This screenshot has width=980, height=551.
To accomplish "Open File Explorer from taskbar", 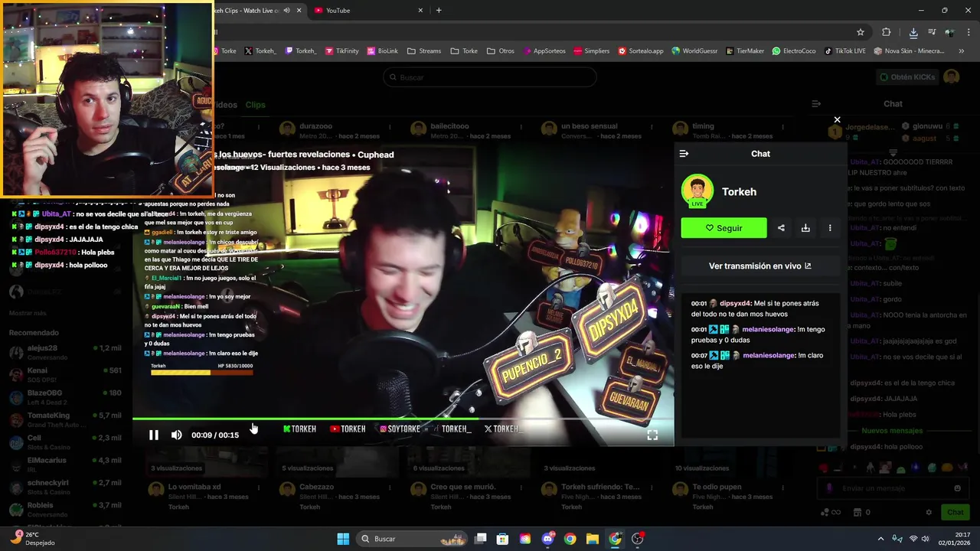I will [593, 539].
